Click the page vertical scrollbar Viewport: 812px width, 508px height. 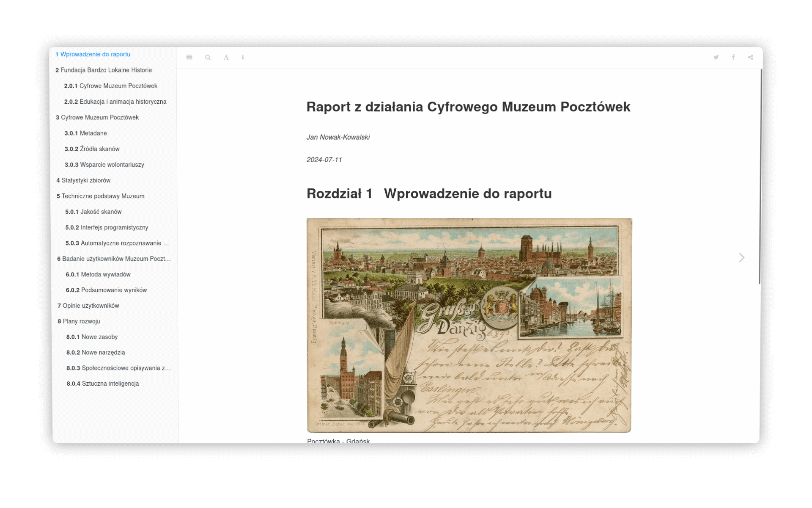tap(760, 177)
